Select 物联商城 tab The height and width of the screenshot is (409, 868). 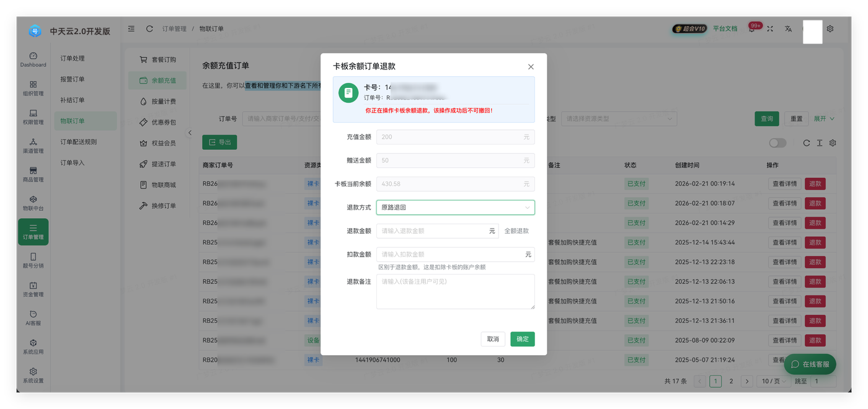[x=157, y=185]
